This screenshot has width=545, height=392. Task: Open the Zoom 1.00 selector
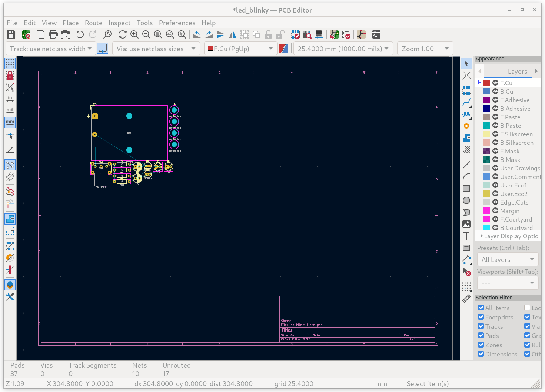tap(425, 49)
